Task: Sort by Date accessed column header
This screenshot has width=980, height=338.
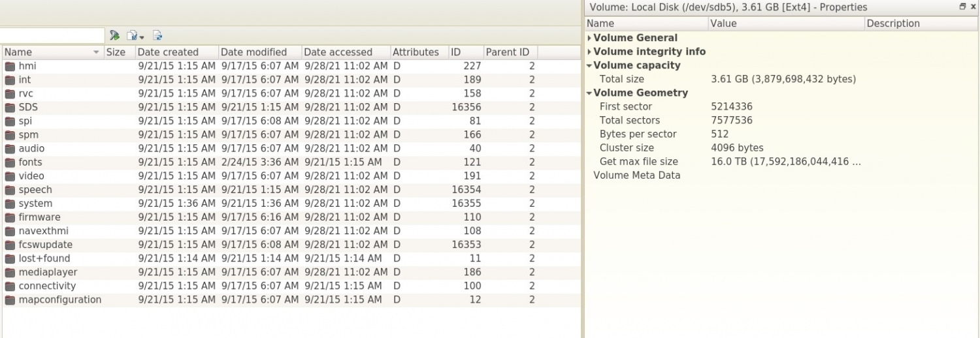Action: tap(345, 52)
